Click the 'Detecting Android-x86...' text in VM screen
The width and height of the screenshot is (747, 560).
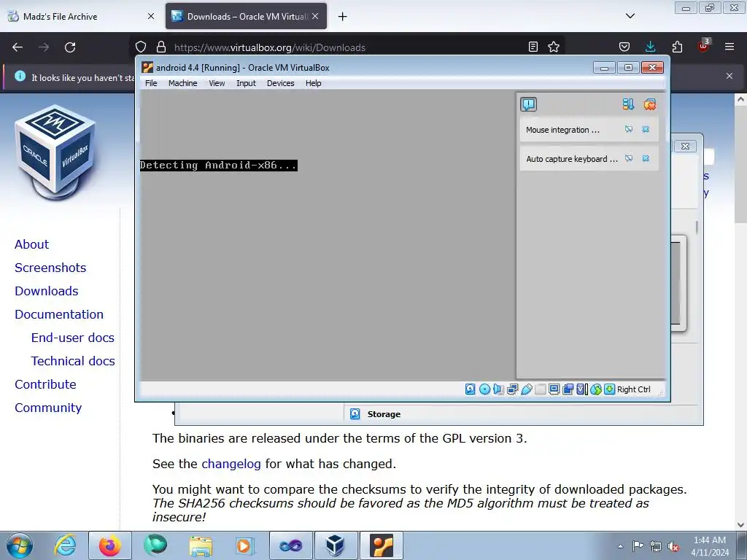point(219,166)
